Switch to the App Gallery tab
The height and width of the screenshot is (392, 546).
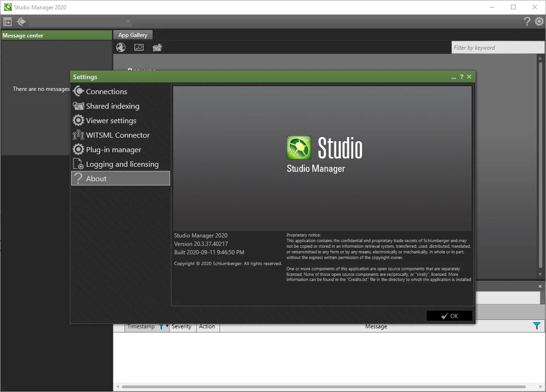[x=133, y=35]
